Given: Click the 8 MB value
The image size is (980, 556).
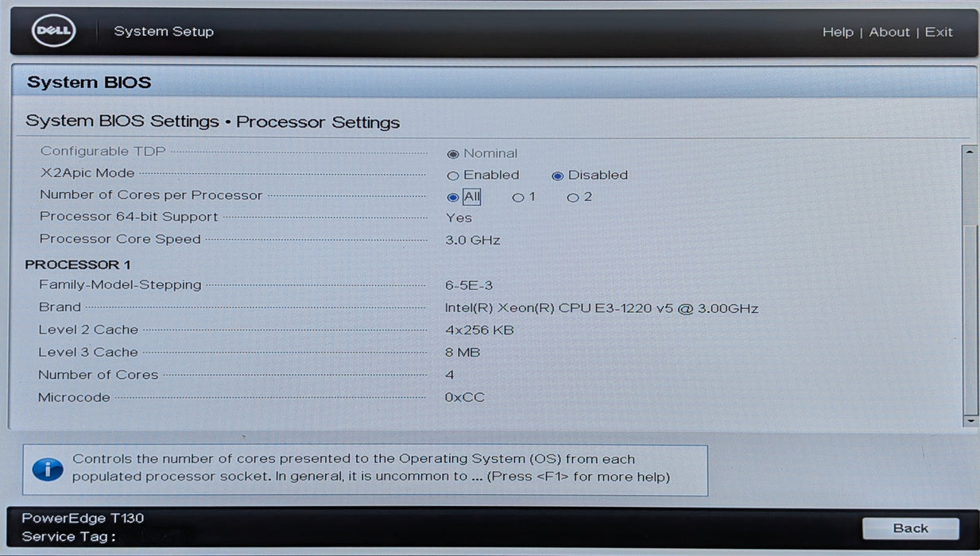Looking at the screenshot, I should [x=463, y=353].
